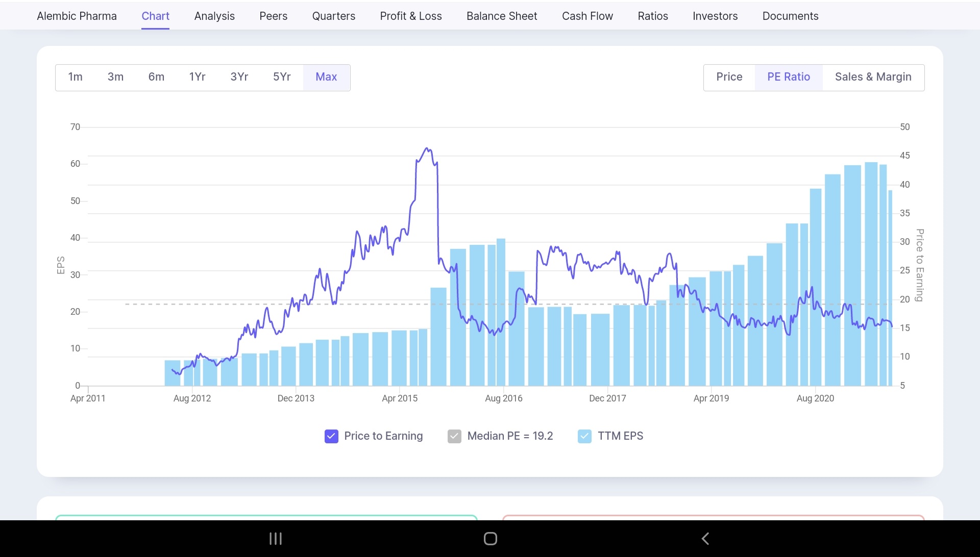Open the Analysis tab
Viewport: 980px width, 557px height.
[x=214, y=16]
